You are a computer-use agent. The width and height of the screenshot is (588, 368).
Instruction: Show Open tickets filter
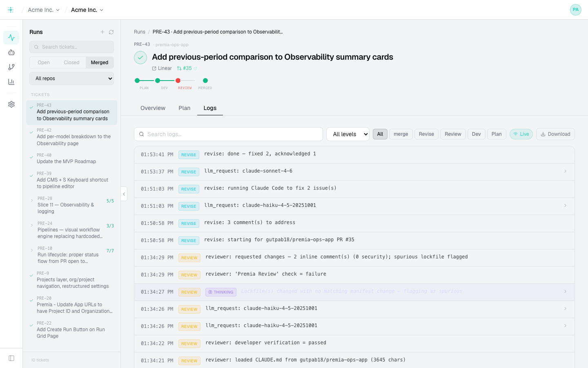[44, 63]
